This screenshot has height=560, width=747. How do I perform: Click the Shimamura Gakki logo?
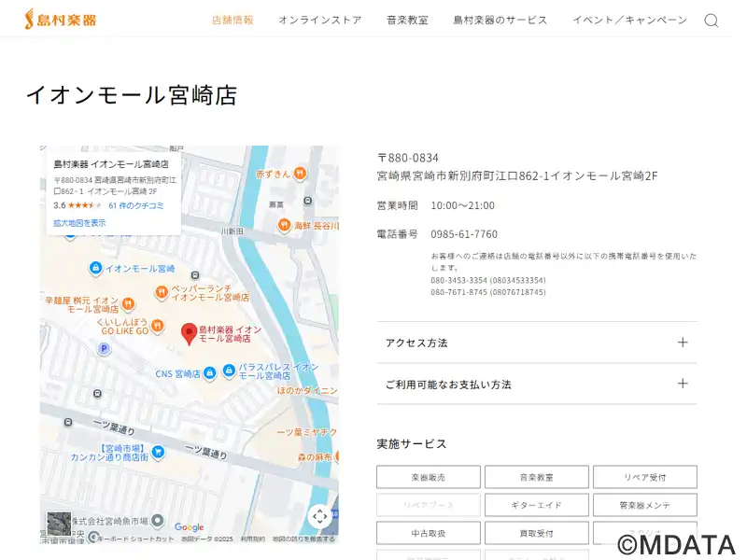[61, 19]
